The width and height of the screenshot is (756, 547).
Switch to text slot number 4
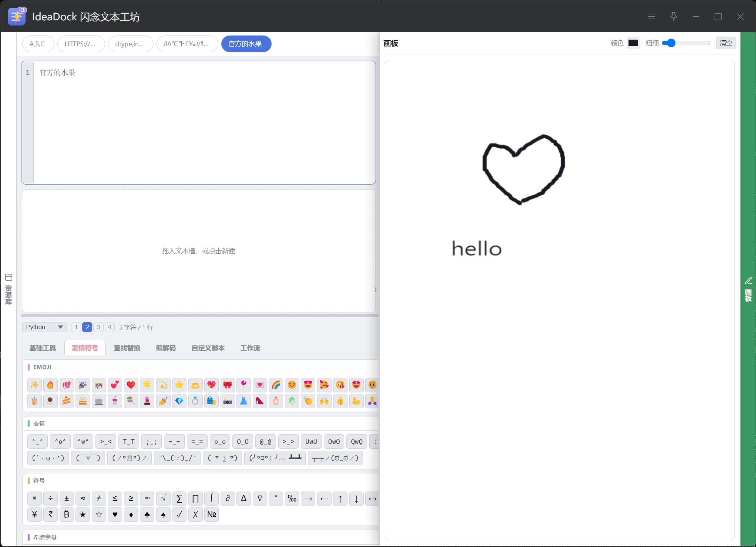(109, 327)
